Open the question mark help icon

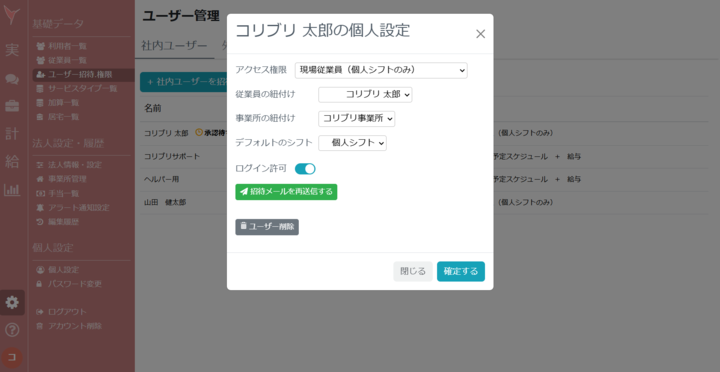pos(12,330)
